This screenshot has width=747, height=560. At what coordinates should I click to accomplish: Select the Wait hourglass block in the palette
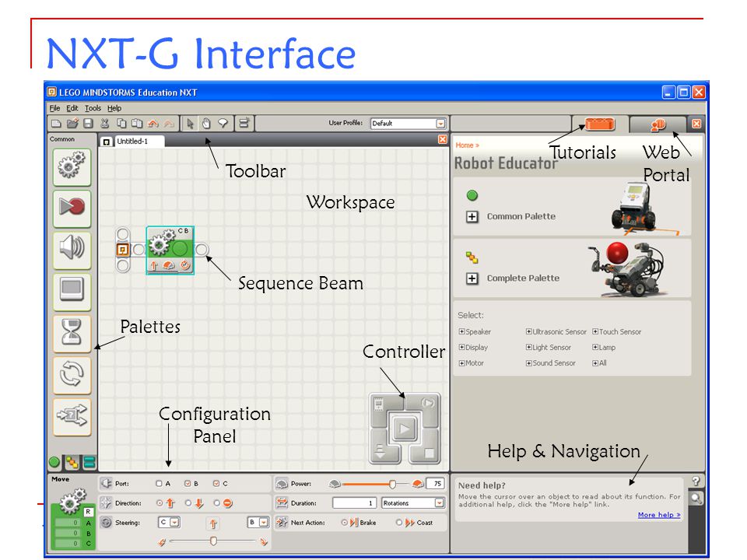72,333
